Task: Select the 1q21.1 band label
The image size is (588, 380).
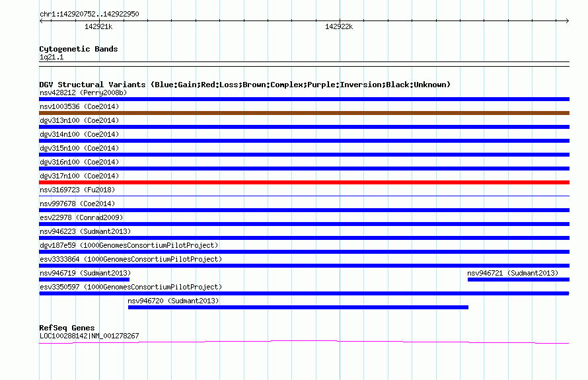Action: 52,57
